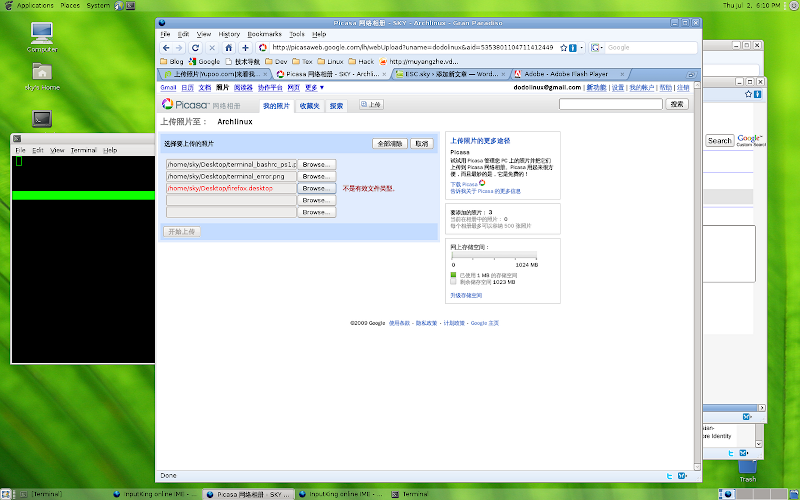Image resolution: width=800 pixels, height=500 pixels.
Task: Click the Picasa favicon in address bar
Action: (x=263, y=47)
